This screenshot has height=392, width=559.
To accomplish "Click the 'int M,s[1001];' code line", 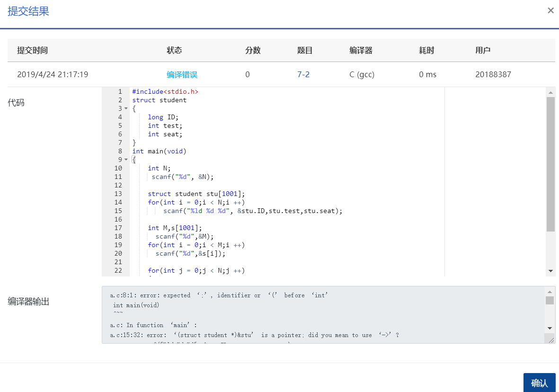I will click(x=175, y=228).
